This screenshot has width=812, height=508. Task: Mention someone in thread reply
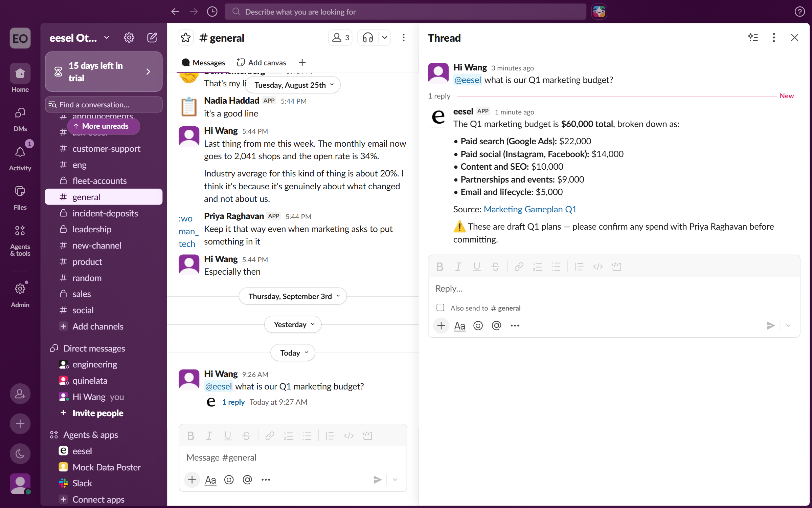pos(496,326)
